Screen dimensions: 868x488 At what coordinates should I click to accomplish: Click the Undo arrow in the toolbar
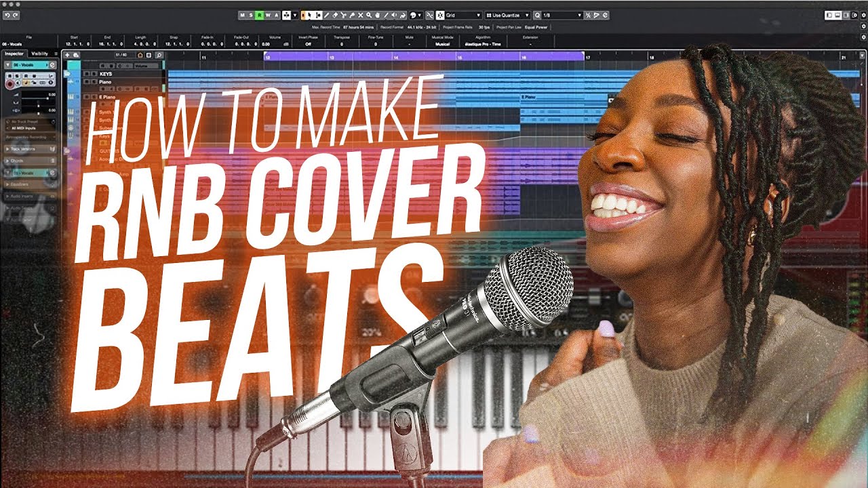pos(7,15)
